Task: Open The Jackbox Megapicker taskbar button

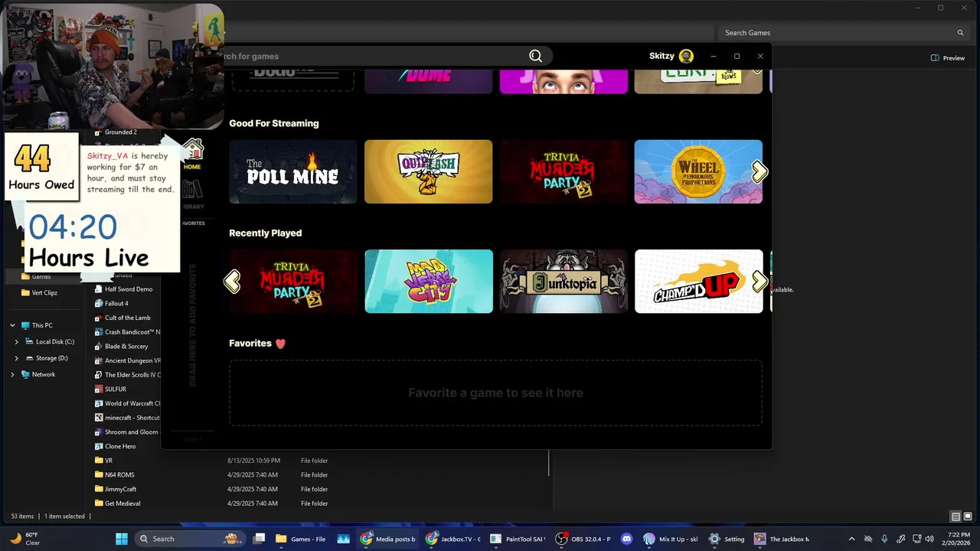Action: [x=782, y=539]
